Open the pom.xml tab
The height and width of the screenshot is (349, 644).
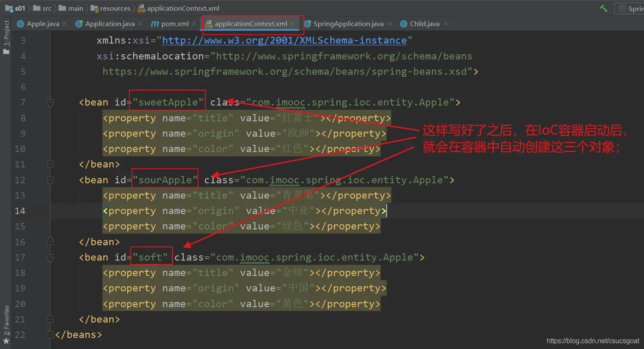click(174, 24)
